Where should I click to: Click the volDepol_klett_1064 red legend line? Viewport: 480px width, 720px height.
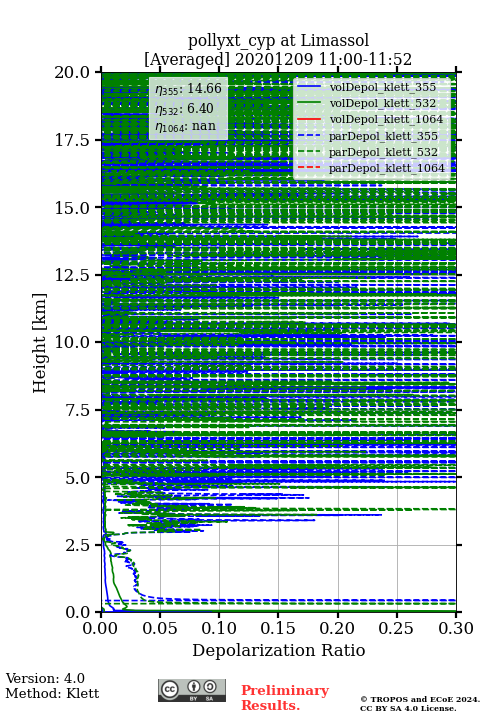coord(309,119)
